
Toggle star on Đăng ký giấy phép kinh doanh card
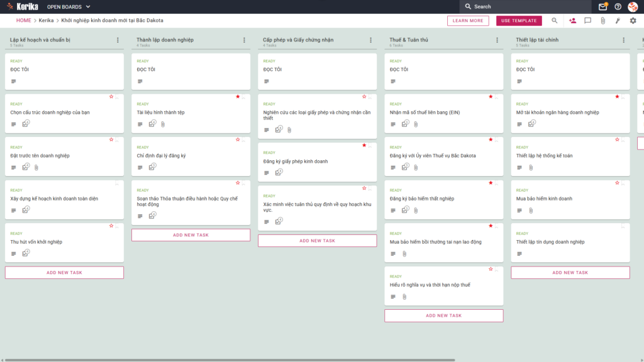[364, 145]
